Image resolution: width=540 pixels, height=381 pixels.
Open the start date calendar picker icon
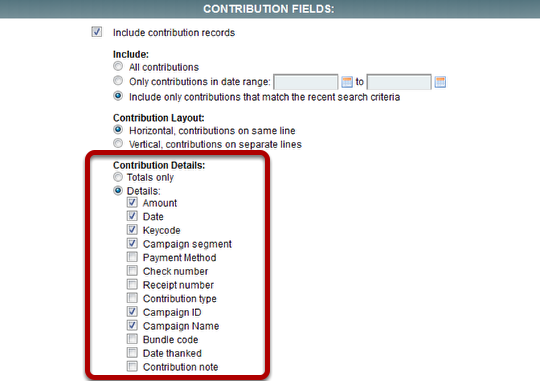pos(347,82)
